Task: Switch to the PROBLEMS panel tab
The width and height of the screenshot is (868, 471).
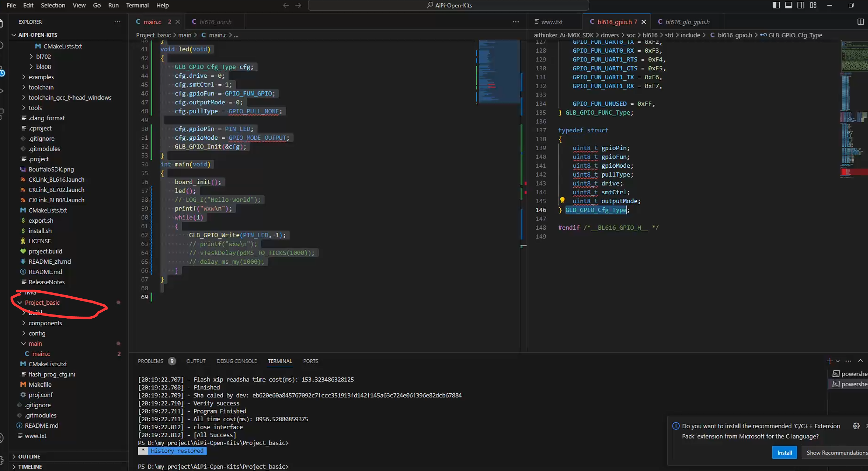Action: (x=150, y=361)
